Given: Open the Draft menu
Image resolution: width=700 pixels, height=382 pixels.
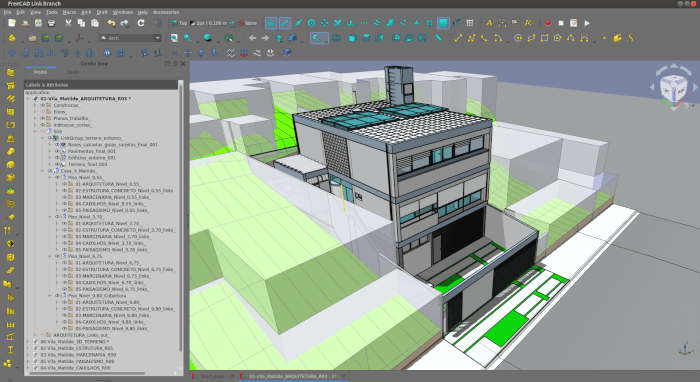Looking at the screenshot, I should (102, 12).
